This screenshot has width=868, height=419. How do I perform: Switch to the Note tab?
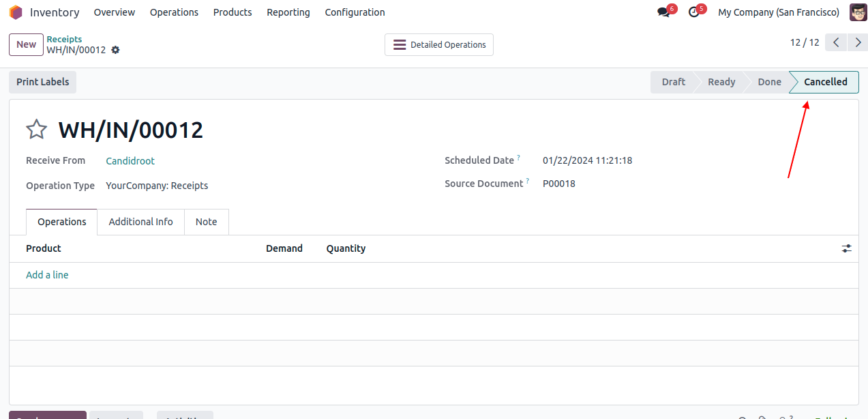click(206, 222)
